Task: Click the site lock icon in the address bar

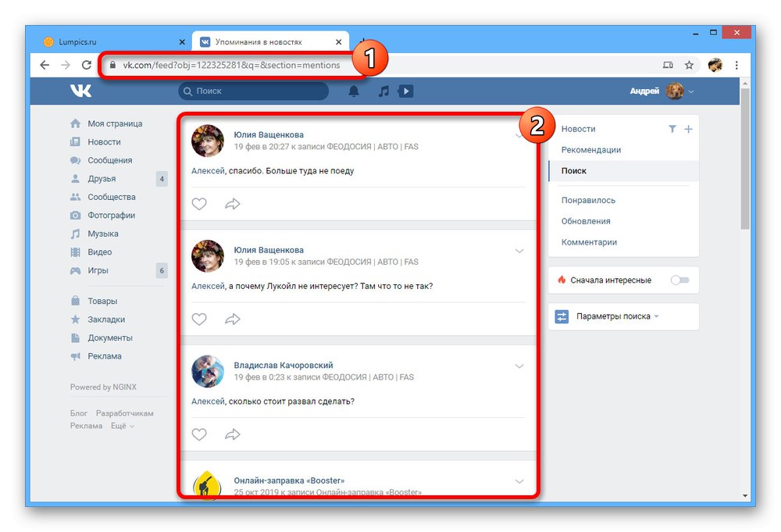Action: click(112, 65)
